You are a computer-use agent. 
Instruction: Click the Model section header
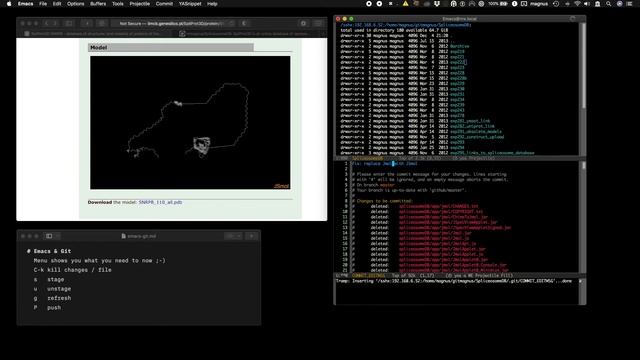(x=171, y=47)
